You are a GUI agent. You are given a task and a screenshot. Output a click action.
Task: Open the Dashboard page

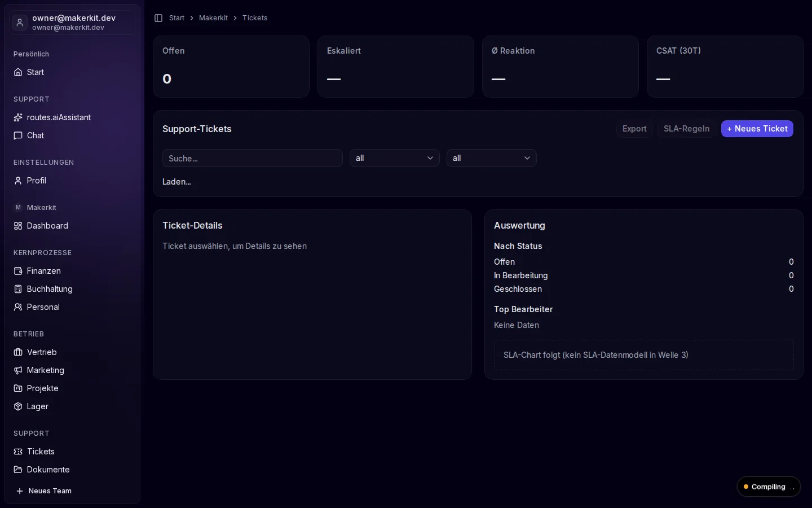(72, 226)
